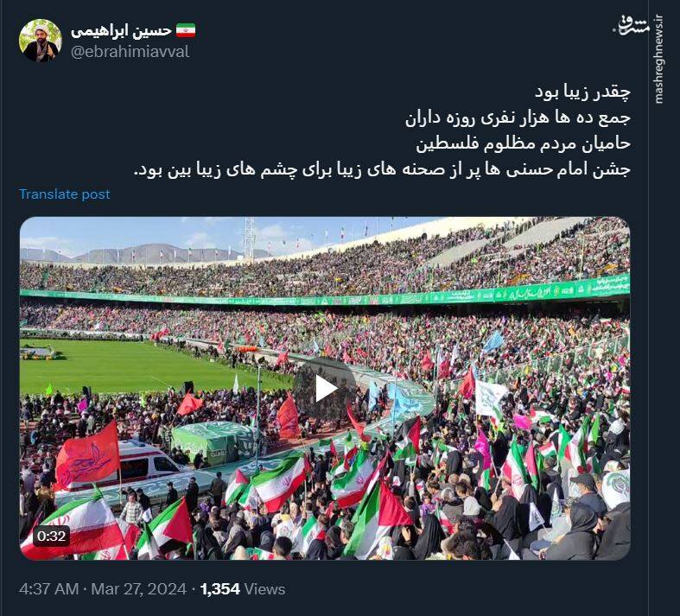
Task: Click the Mar 27, 2024 date
Action: point(139,589)
